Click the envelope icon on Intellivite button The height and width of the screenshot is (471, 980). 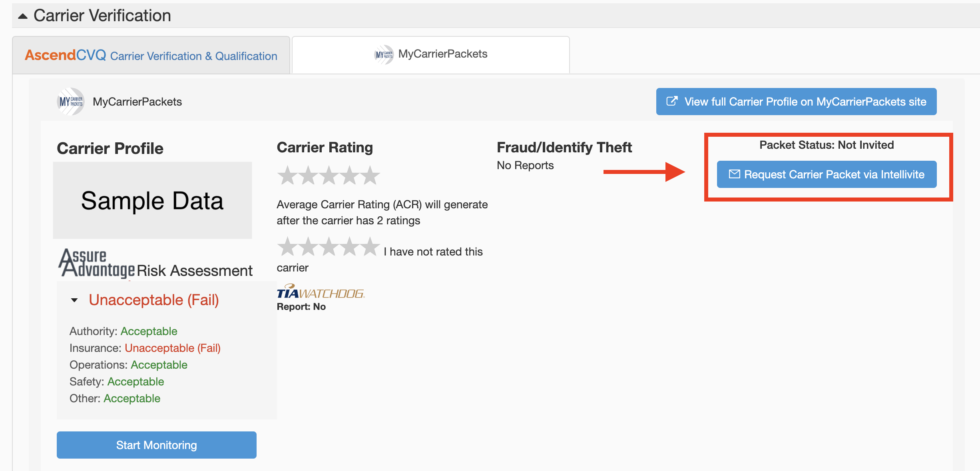coord(734,174)
